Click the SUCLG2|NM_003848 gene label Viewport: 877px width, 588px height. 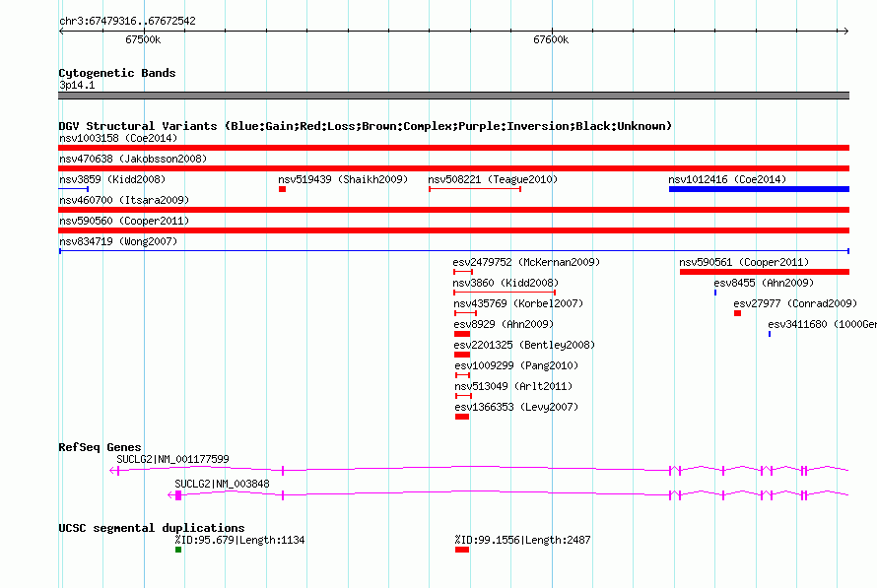pos(222,484)
